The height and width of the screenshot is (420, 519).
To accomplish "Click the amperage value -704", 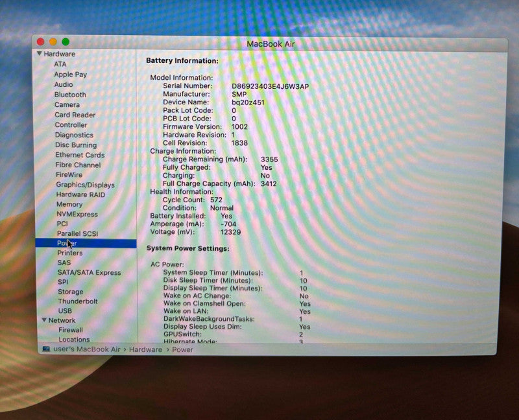I will pyautogui.click(x=228, y=224).
